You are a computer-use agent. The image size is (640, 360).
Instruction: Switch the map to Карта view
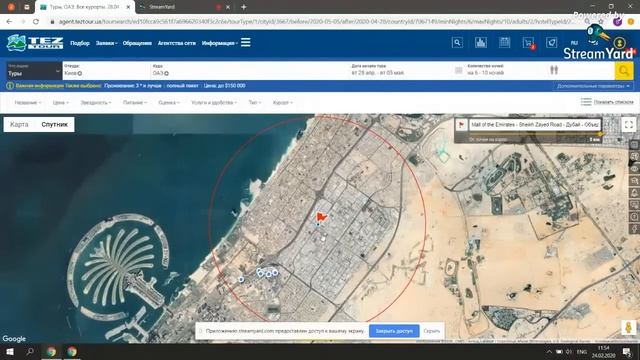pos(19,124)
